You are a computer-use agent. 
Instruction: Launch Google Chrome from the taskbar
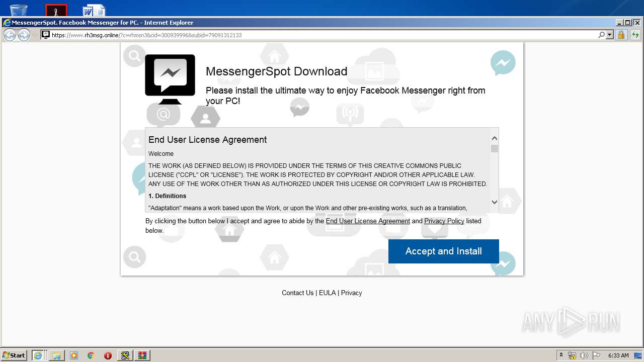[91, 355]
